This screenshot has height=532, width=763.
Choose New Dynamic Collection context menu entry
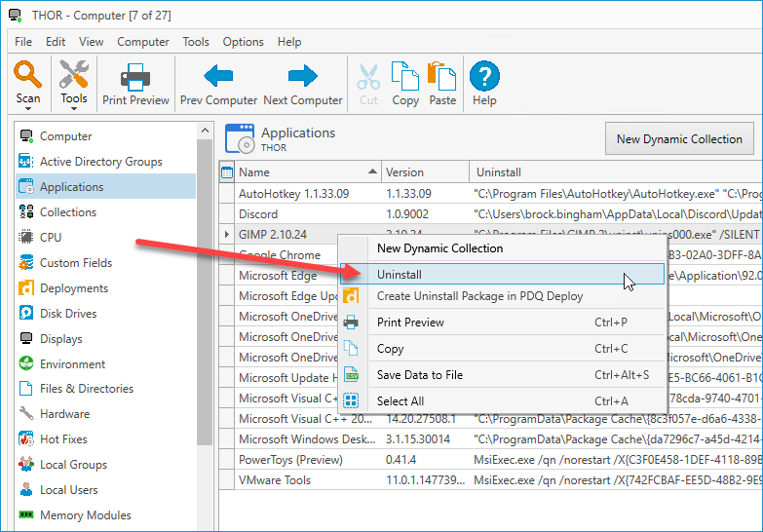coord(502,248)
